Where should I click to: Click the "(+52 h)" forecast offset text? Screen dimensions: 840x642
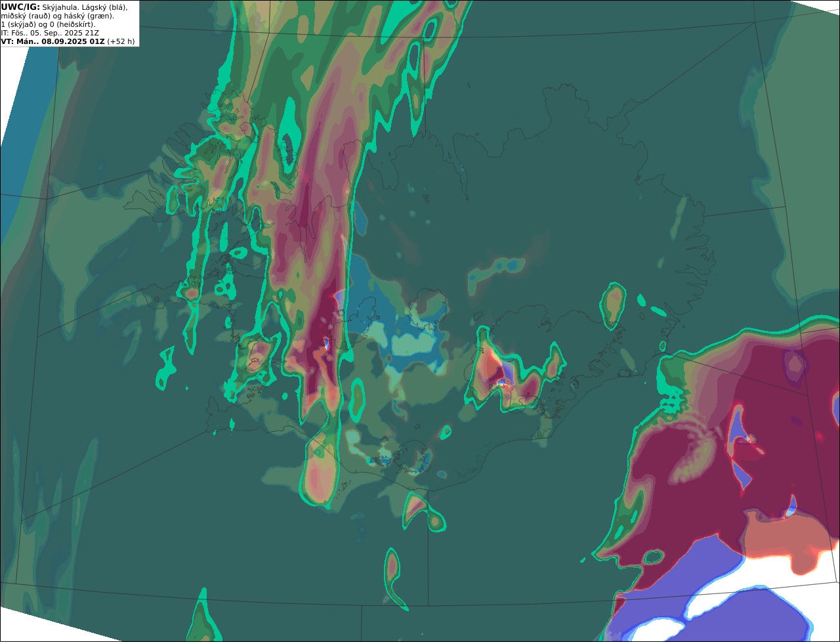(x=121, y=41)
